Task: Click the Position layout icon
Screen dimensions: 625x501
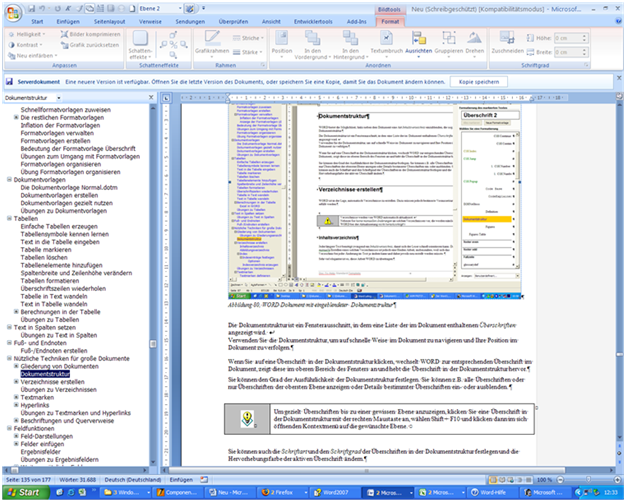Action: coord(283,45)
